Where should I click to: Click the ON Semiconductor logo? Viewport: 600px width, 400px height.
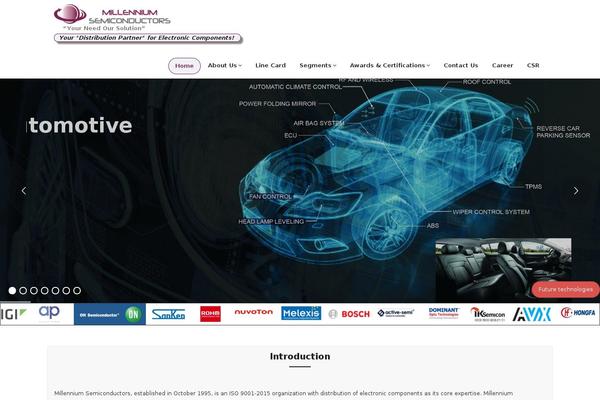click(x=110, y=314)
